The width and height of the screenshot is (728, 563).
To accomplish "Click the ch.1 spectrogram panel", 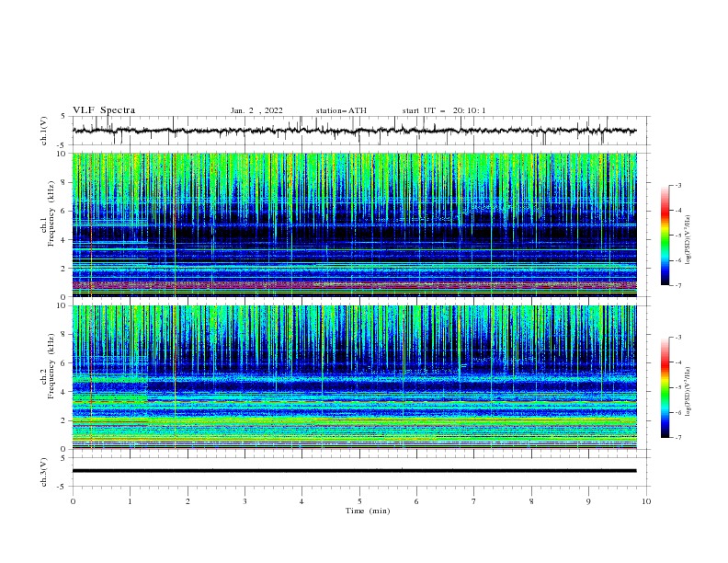I will pyautogui.click(x=354, y=224).
